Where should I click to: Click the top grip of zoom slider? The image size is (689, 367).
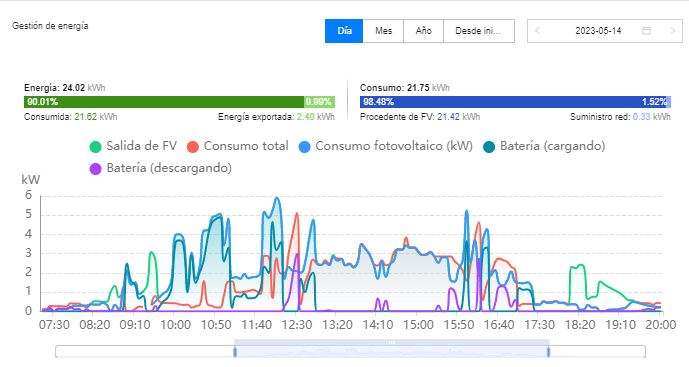click(x=392, y=342)
